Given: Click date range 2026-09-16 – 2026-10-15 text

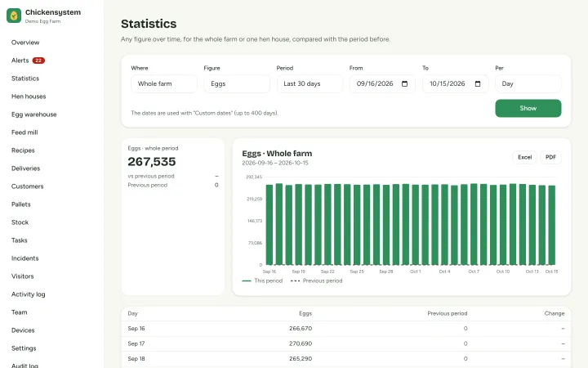Looking at the screenshot, I should coord(275,163).
